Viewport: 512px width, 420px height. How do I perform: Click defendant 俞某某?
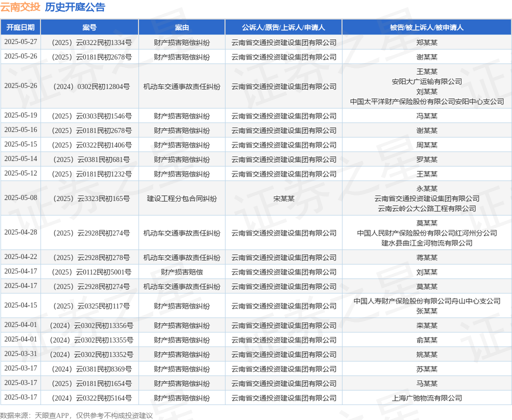427,340
